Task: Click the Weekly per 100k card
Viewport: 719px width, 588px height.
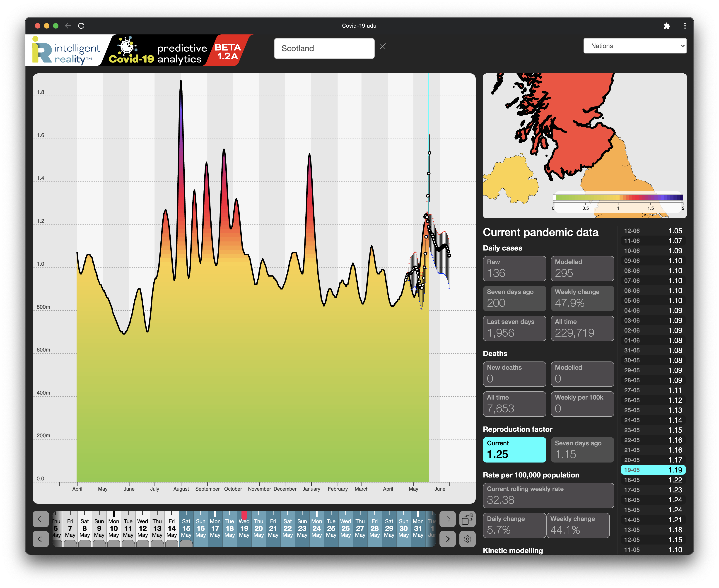Action: 582,404
